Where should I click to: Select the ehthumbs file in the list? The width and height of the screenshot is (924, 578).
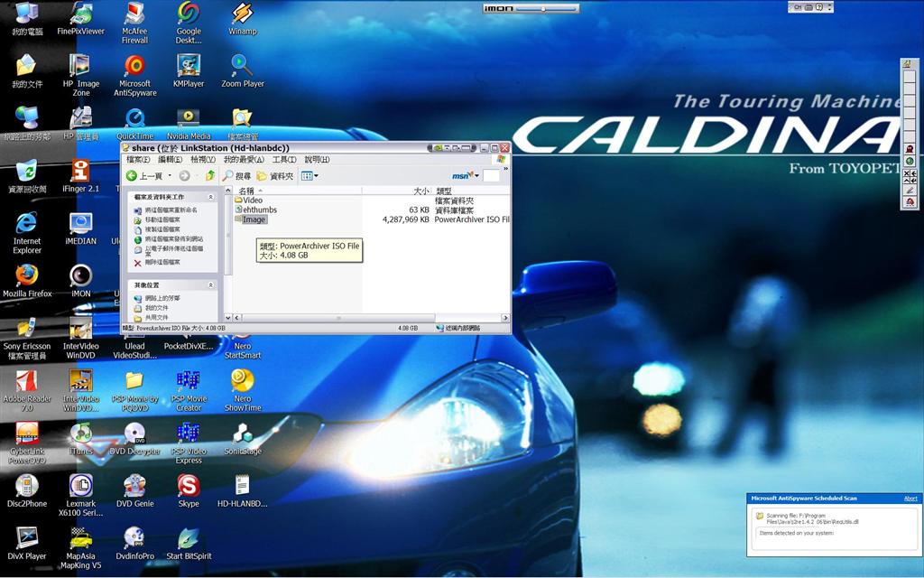[x=255, y=210]
